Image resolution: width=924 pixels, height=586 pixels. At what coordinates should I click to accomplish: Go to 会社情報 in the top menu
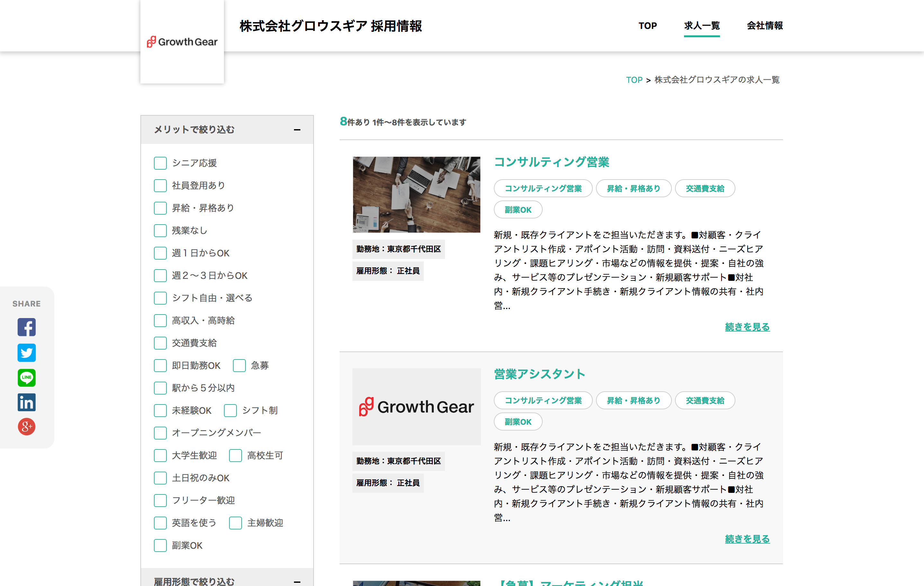click(764, 26)
